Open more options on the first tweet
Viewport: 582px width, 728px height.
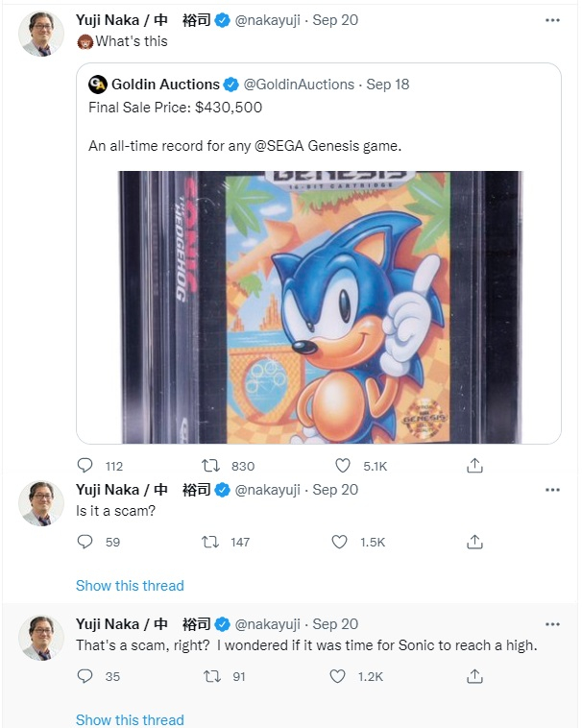[x=552, y=20]
